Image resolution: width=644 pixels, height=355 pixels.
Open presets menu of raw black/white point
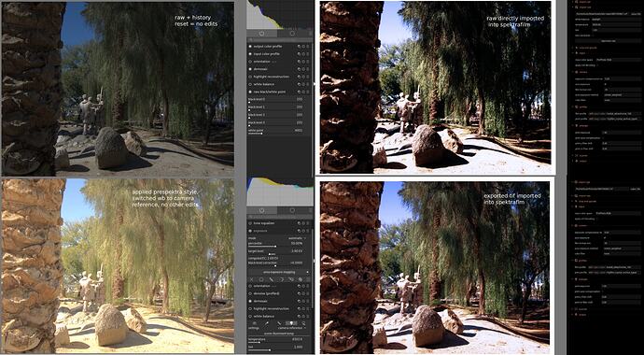pyautogui.click(x=308, y=92)
